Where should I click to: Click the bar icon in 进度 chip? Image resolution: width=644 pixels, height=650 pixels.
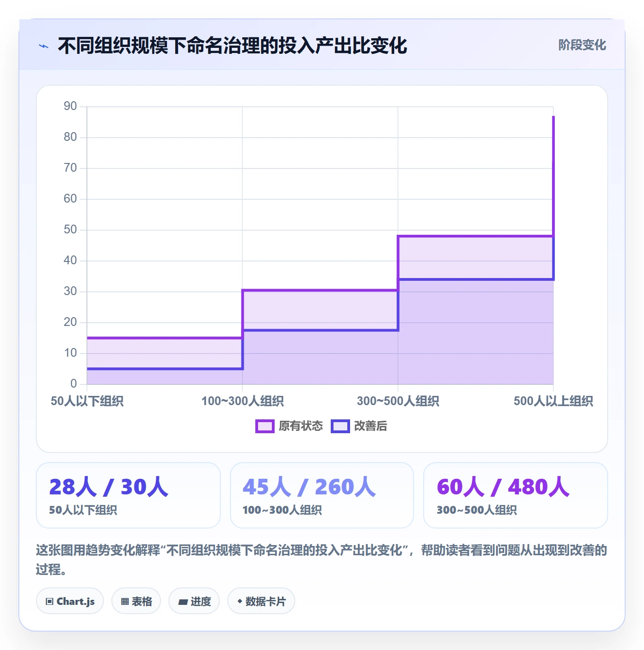click(x=183, y=602)
